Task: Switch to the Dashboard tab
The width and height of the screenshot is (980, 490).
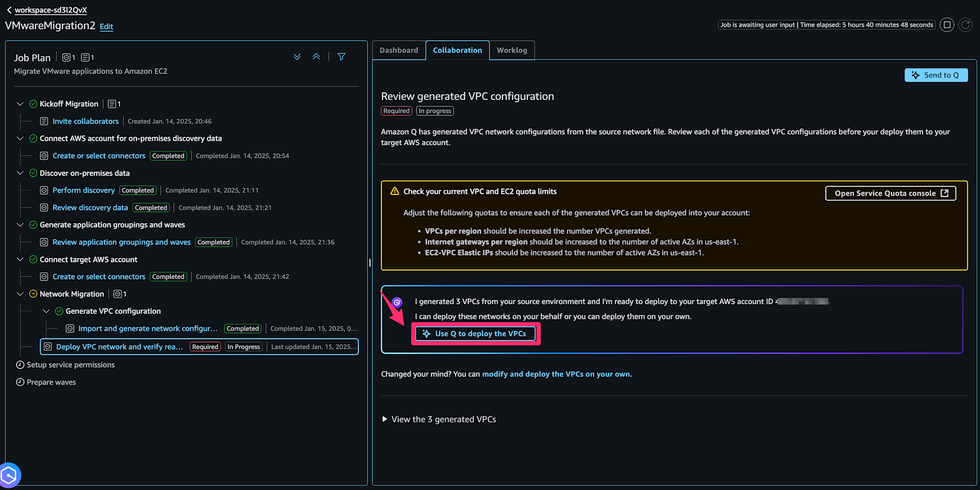Action: coord(399,50)
